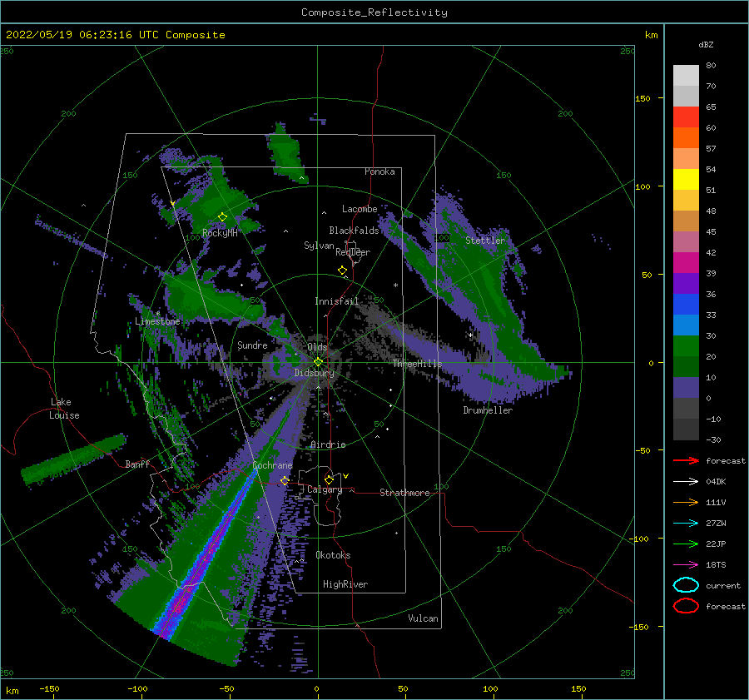Screen dimensions: 749x700
Task: Select the yellow radar site diamond at Olds
Action: coord(318,362)
